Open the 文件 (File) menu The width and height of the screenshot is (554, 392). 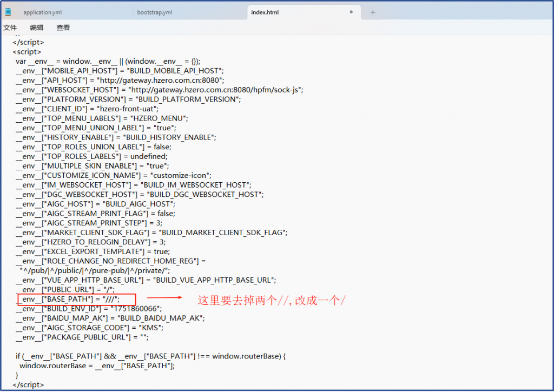pyautogui.click(x=10, y=28)
